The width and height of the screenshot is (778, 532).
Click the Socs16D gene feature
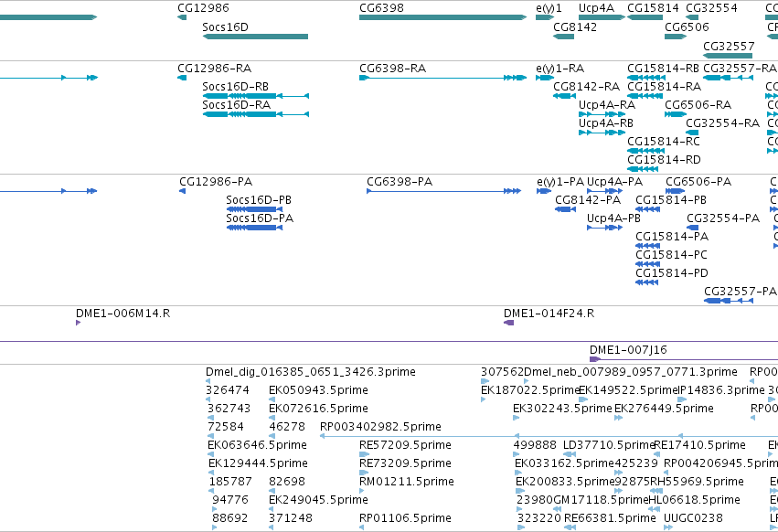pyautogui.click(x=255, y=37)
